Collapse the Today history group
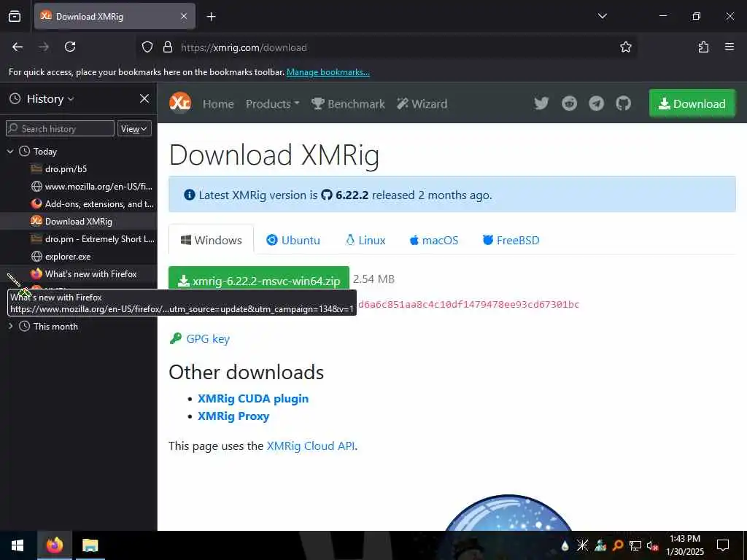The image size is (747, 560). pyautogui.click(x=10, y=152)
